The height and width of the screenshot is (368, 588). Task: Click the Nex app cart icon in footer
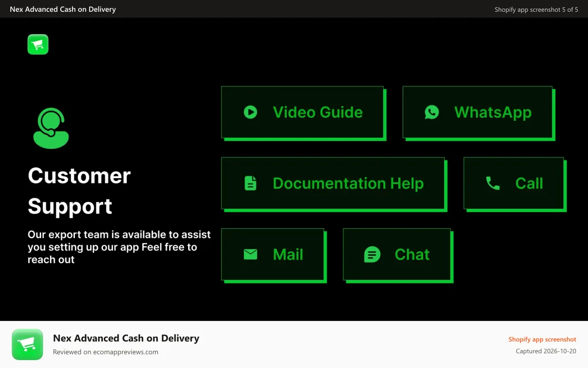(27, 344)
